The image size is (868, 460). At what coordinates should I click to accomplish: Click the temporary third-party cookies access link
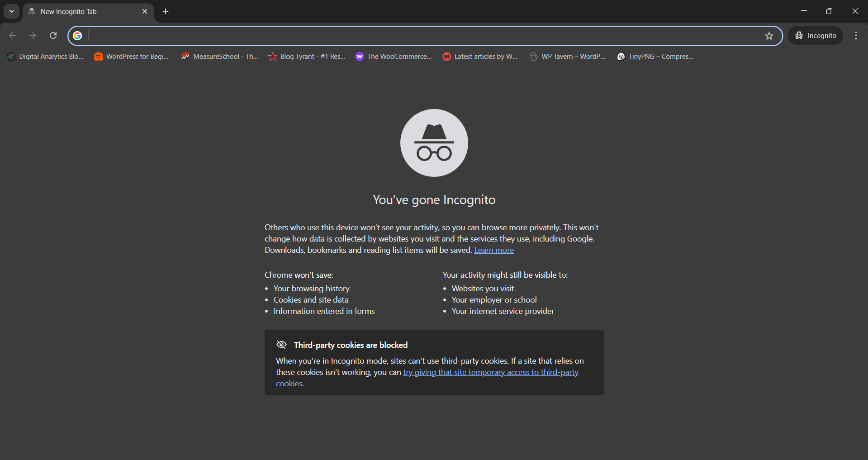click(x=490, y=372)
